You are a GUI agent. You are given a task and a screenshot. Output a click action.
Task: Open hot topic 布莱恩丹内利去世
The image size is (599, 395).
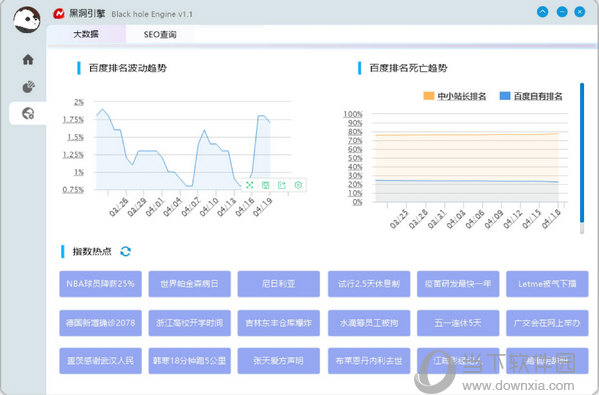[369, 361]
